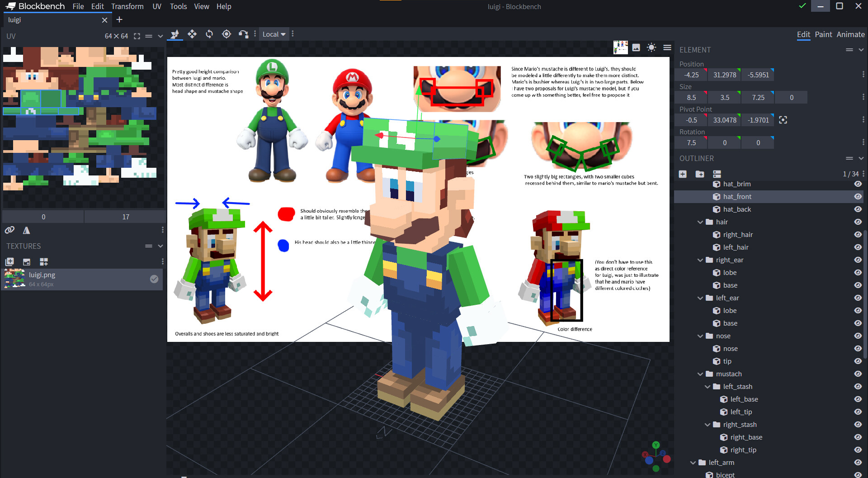Hide the hat_front element in the Outliner

click(x=858, y=196)
